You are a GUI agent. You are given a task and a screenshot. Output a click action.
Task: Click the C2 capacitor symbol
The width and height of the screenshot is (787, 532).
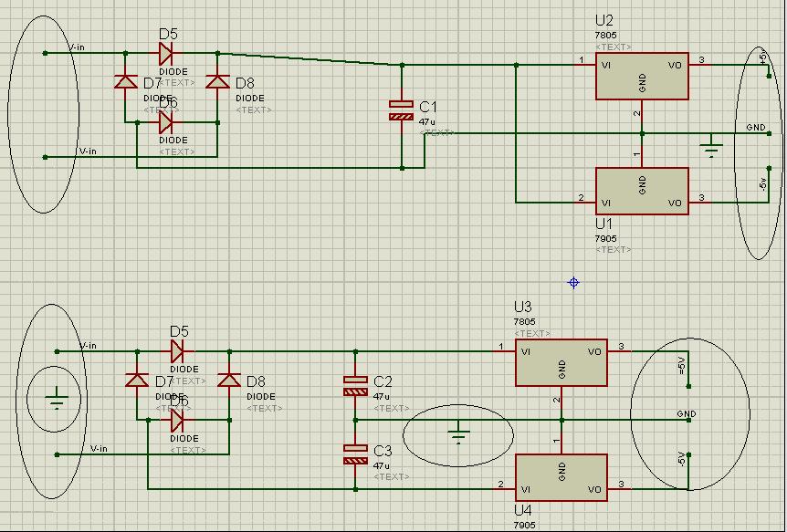(x=355, y=385)
